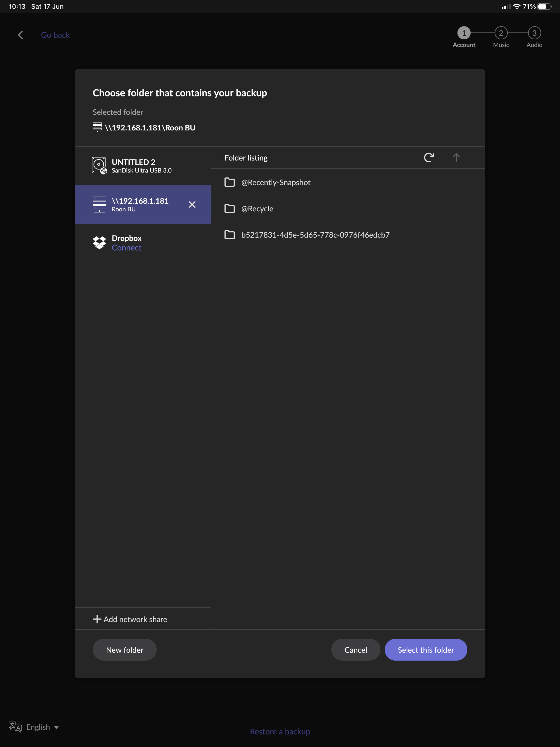Click the language translate icon
This screenshot has height=747, width=560.
[15, 726]
